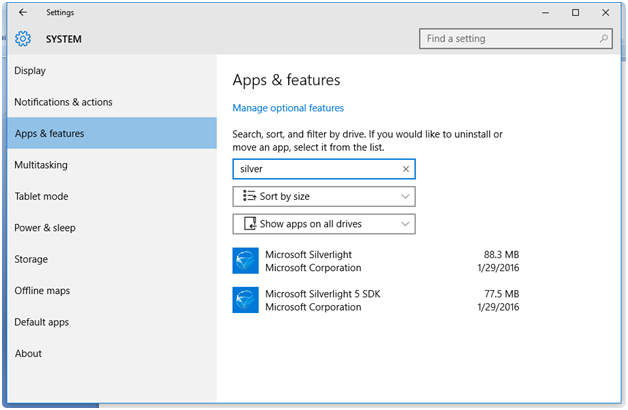Click the drive icon in the drives dropdown
Image resolution: width=628 pixels, height=410 pixels.
click(249, 224)
